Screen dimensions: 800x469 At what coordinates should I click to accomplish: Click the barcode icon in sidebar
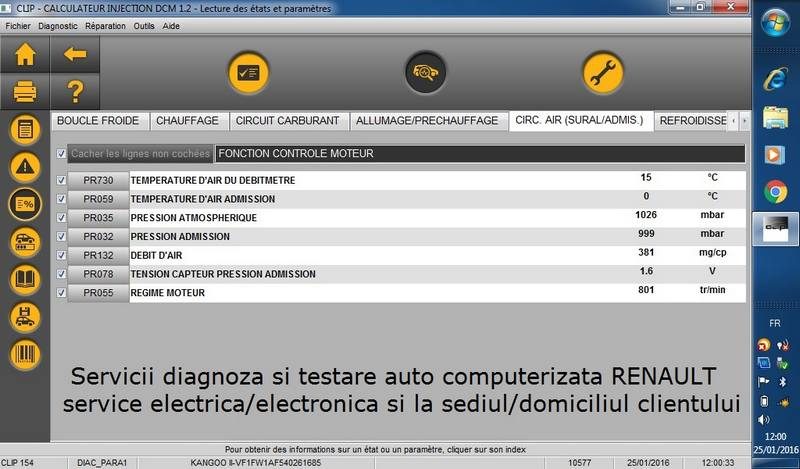coord(23,354)
